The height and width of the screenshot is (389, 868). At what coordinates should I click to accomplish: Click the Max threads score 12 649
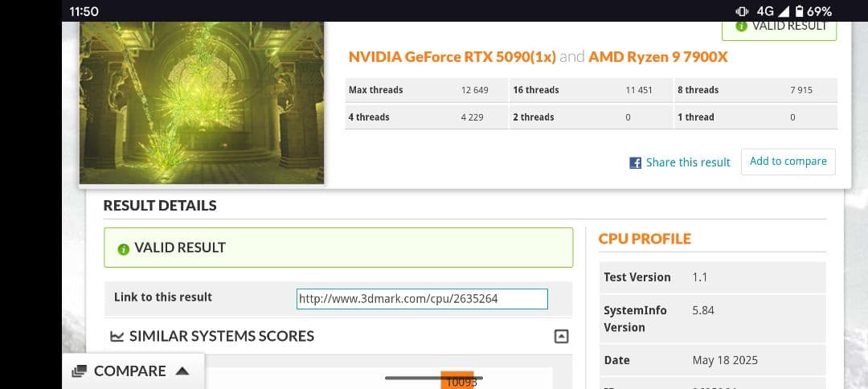point(474,90)
